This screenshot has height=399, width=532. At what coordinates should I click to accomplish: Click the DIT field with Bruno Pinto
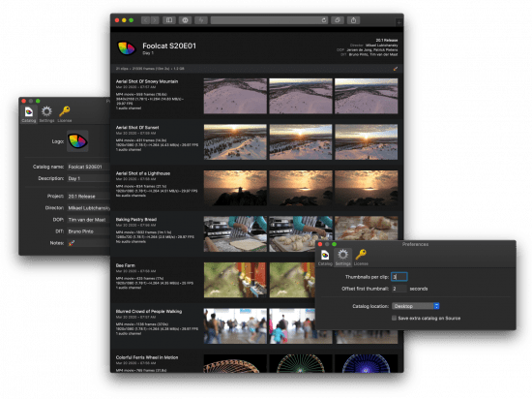pos(89,231)
